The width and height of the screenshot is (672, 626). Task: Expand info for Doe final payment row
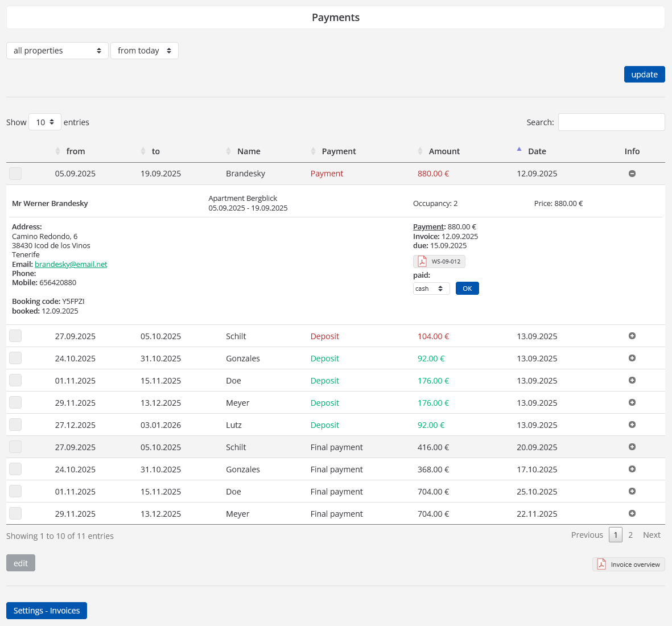[x=632, y=492]
